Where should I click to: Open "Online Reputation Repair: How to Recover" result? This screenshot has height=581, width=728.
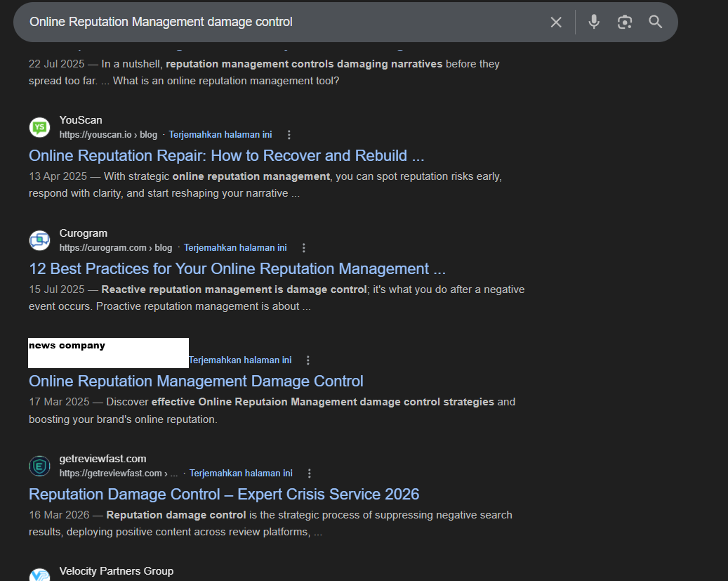(x=226, y=155)
